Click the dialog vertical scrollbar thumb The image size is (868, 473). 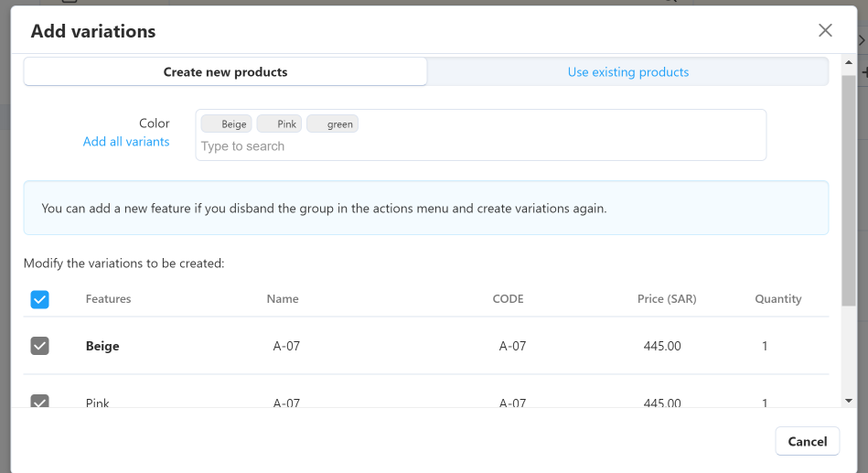click(849, 190)
